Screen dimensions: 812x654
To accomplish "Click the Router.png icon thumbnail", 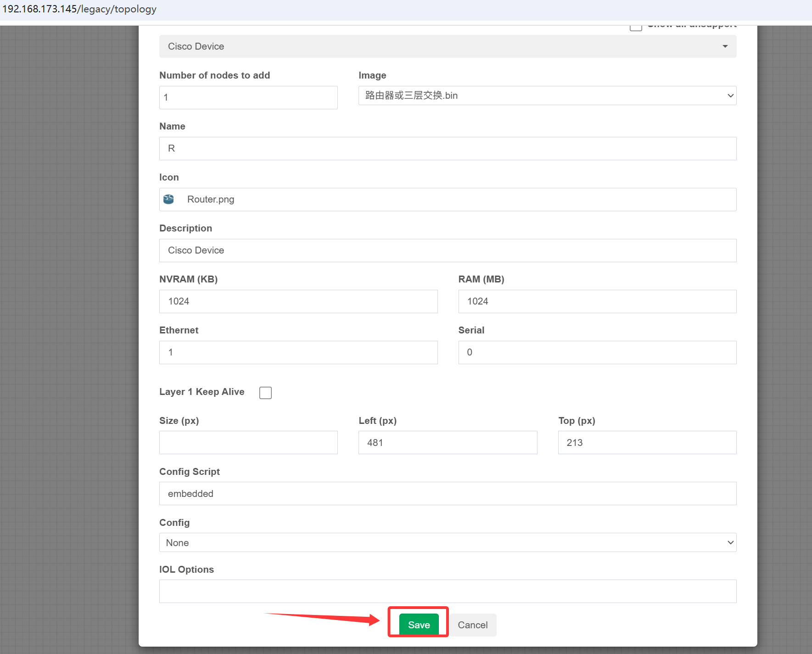I will click(x=169, y=199).
